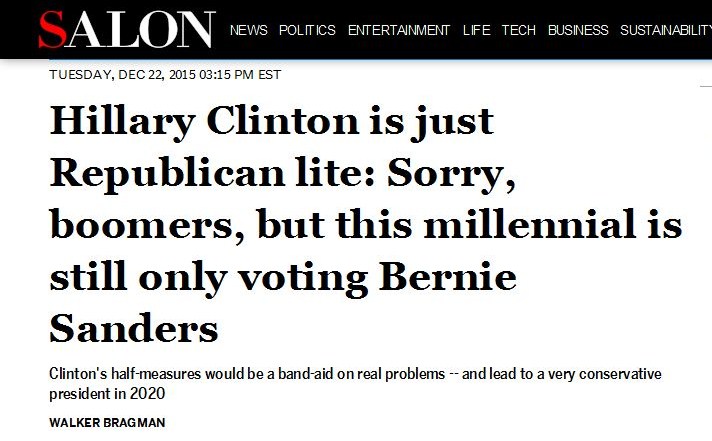Select Entertainment in the navigation bar
Viewport: 712px width, 441px height.
coord(398,30)
